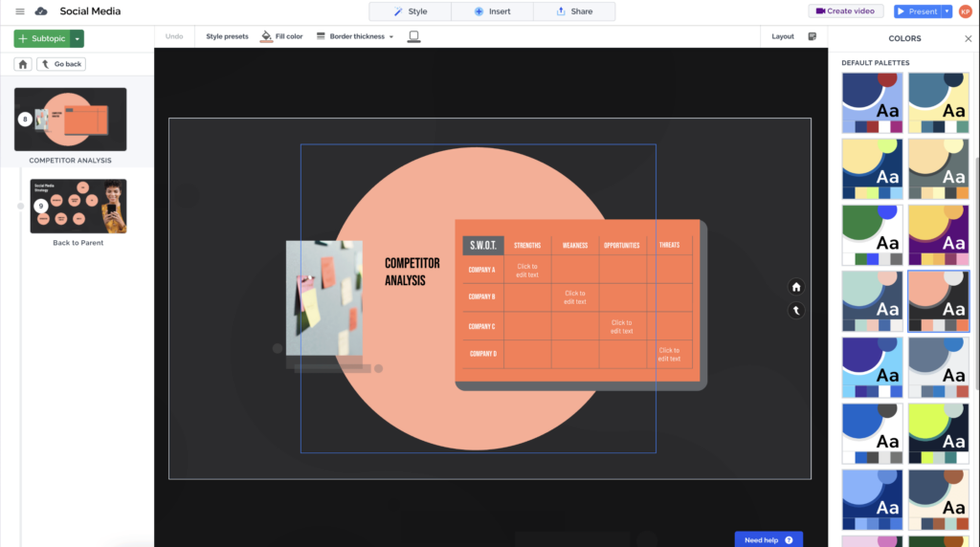Click the OPPORTUNITIES column header
Viewport: 980px width, 547px height.
[622, 246]
